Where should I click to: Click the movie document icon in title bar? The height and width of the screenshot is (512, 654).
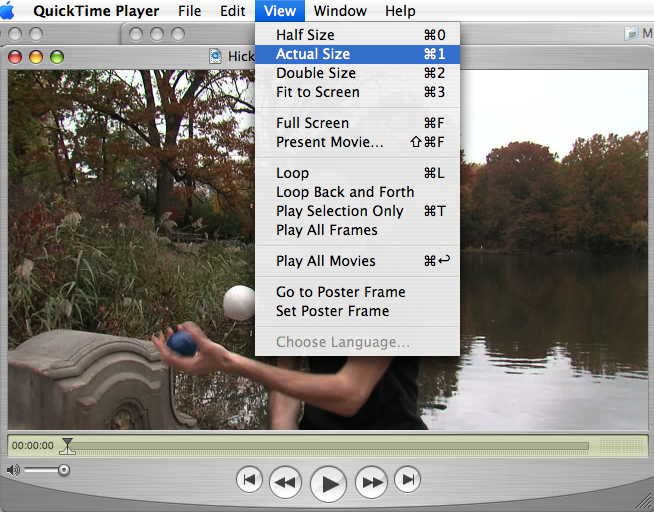(x=215, y=56)
